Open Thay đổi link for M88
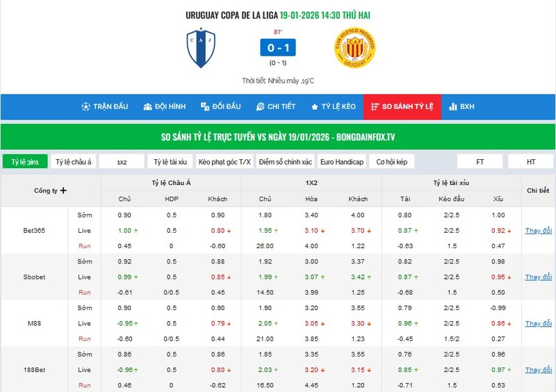Viewport: 556px width, 392px height. [x=538, y=323]
